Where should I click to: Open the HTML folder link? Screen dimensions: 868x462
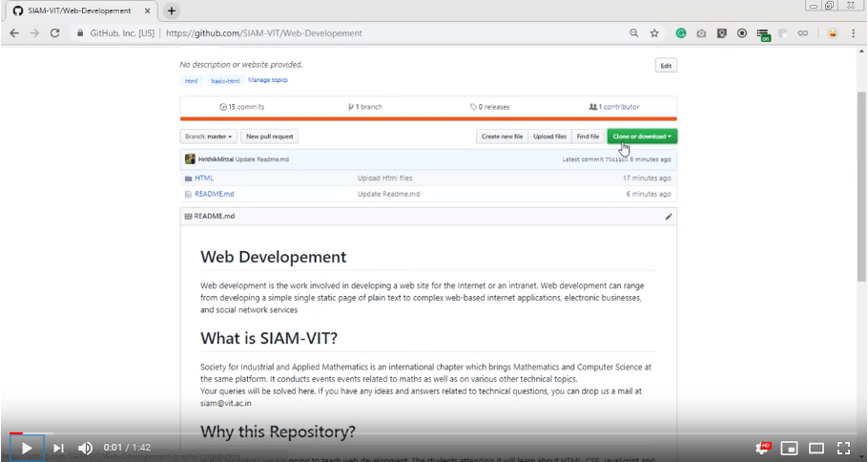204,178
